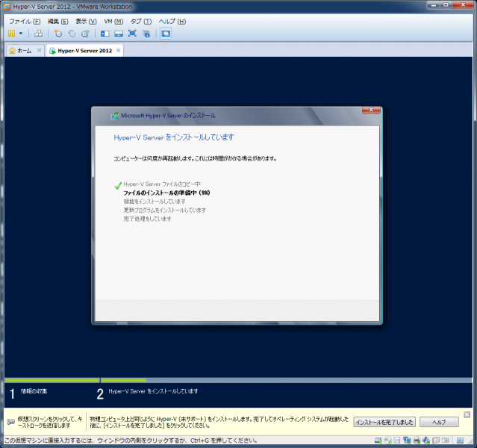Click the CD/DVD drive status icon
The height and width of the screenshot is (448, 477).
pyautogui.click(x=388, y=441)
